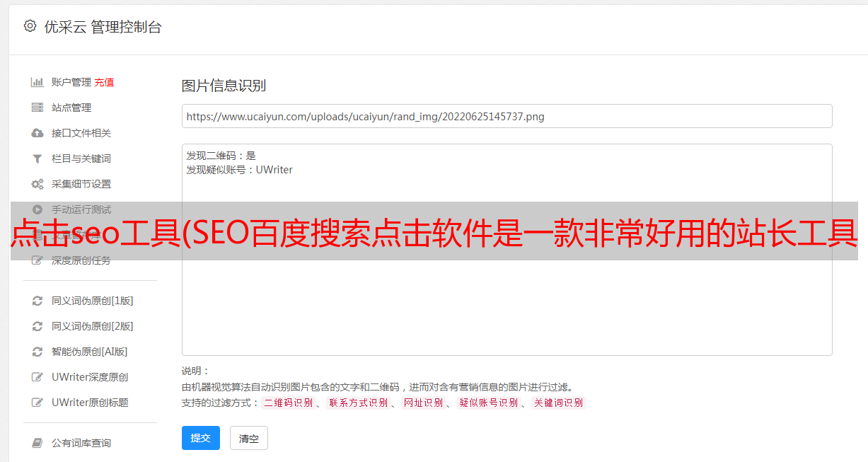Click the 说明： label below the text area

pyautogui.click(x=195, y=371)
